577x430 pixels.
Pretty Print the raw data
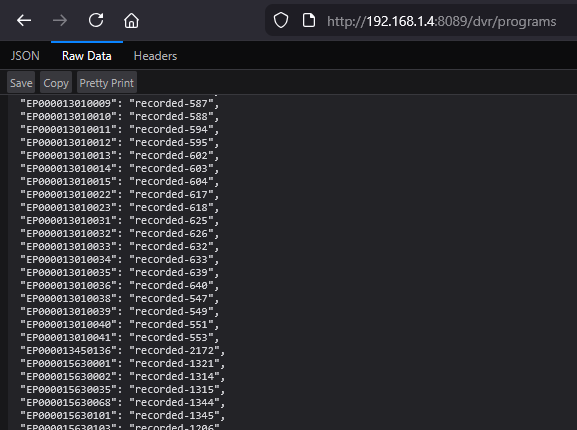107,83
